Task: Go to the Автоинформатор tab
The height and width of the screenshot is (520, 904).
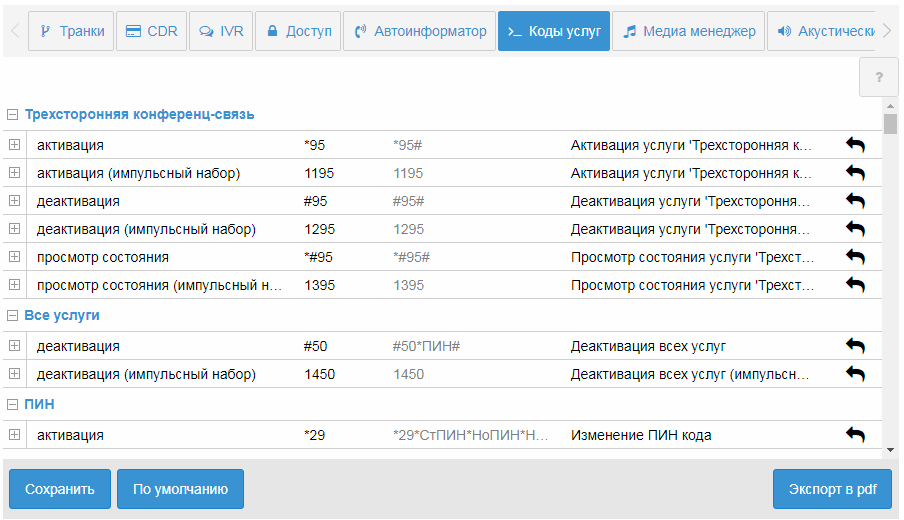Action: (x=420, y=31)
